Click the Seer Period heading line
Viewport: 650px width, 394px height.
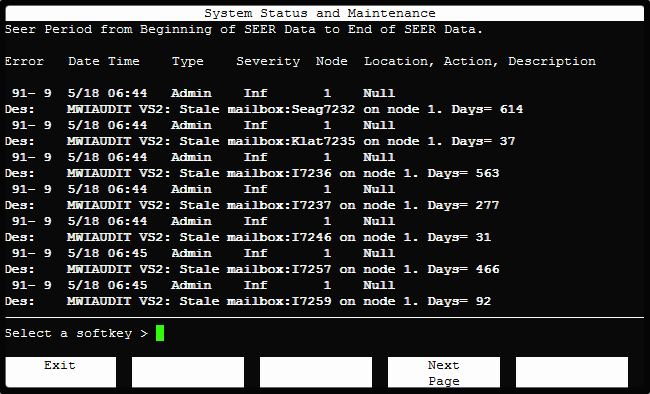244,29
